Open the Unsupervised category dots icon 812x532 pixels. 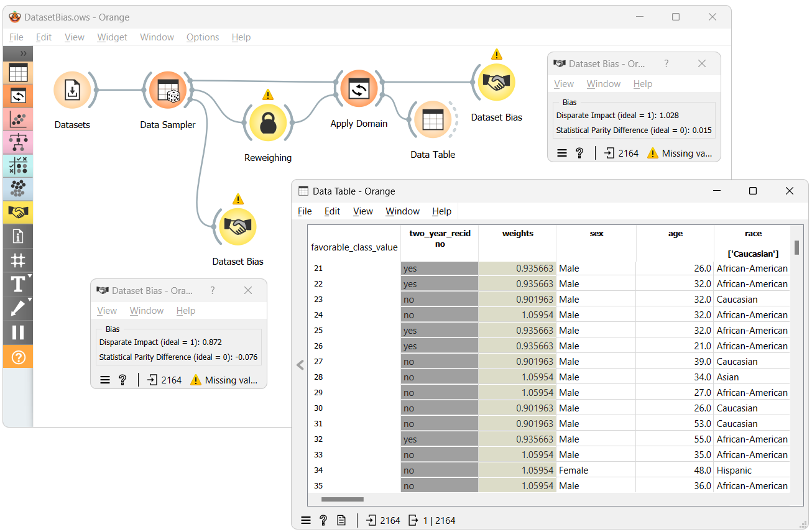click(x=18, y=189)
